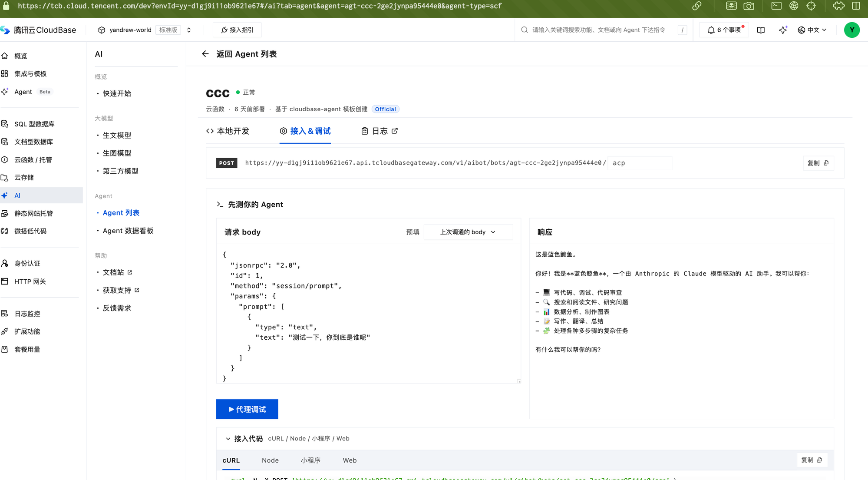Click the 文档型数据库 icon

point(5,142)
